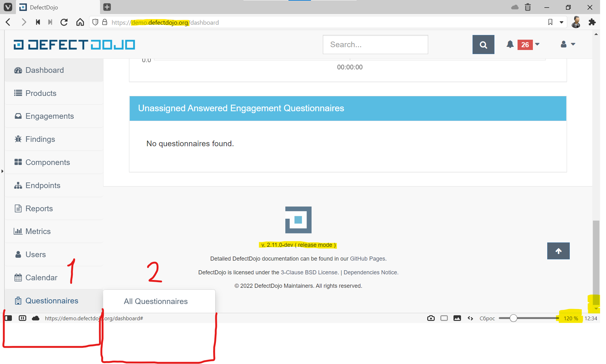Select All Questionnaires from the submenu
This screenshot has height=364, width=606.
(x=156, y=301)
